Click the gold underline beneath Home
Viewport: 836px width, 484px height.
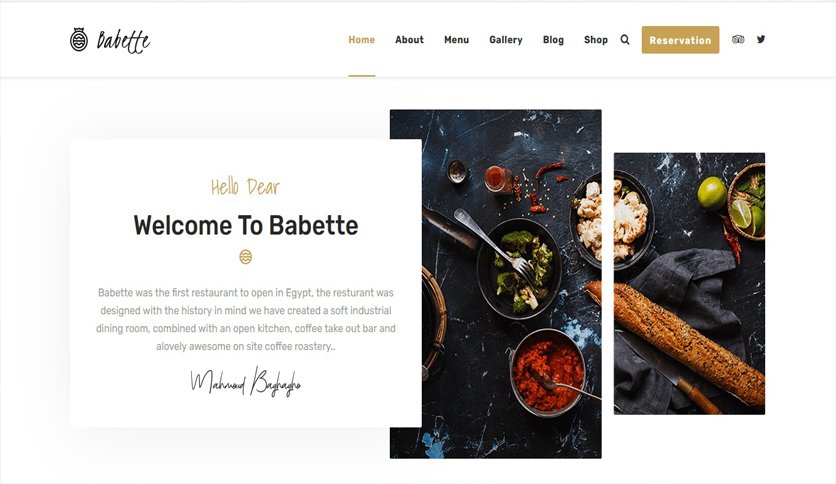(x=361, y=76)
